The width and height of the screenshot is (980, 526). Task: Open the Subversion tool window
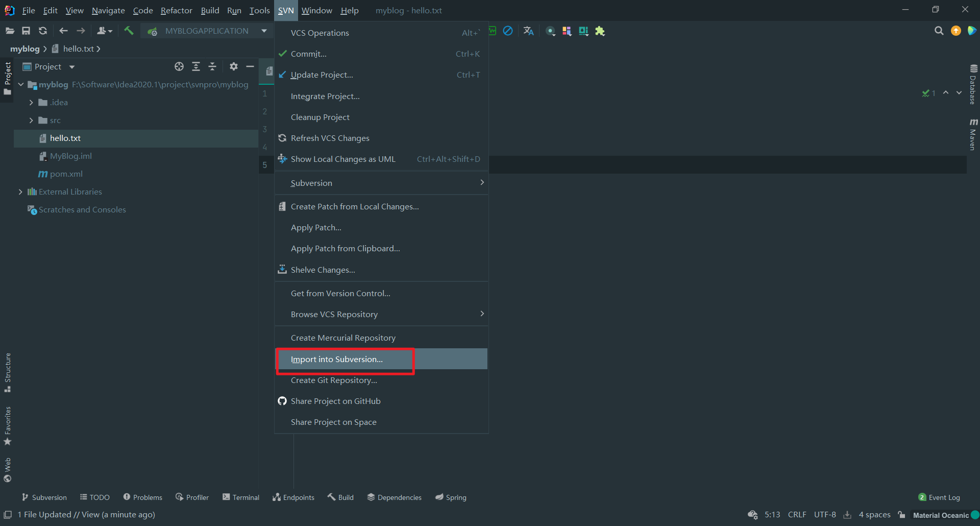(44, 497)
